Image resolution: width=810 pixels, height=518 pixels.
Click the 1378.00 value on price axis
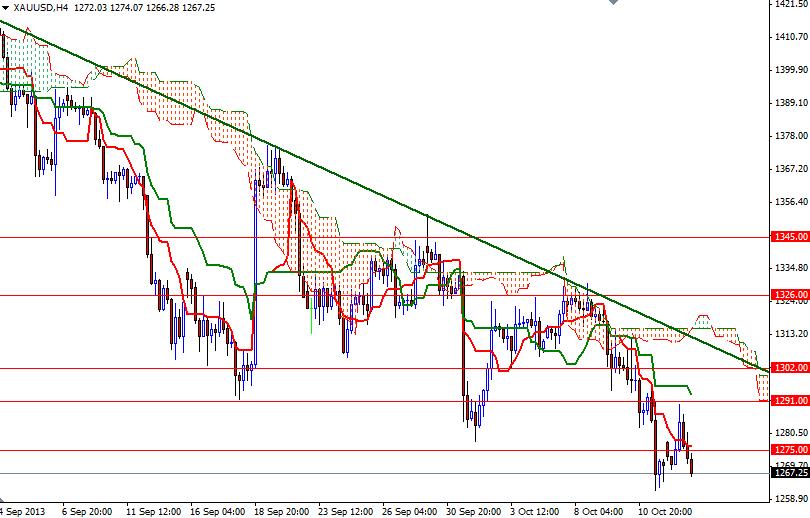791,136
